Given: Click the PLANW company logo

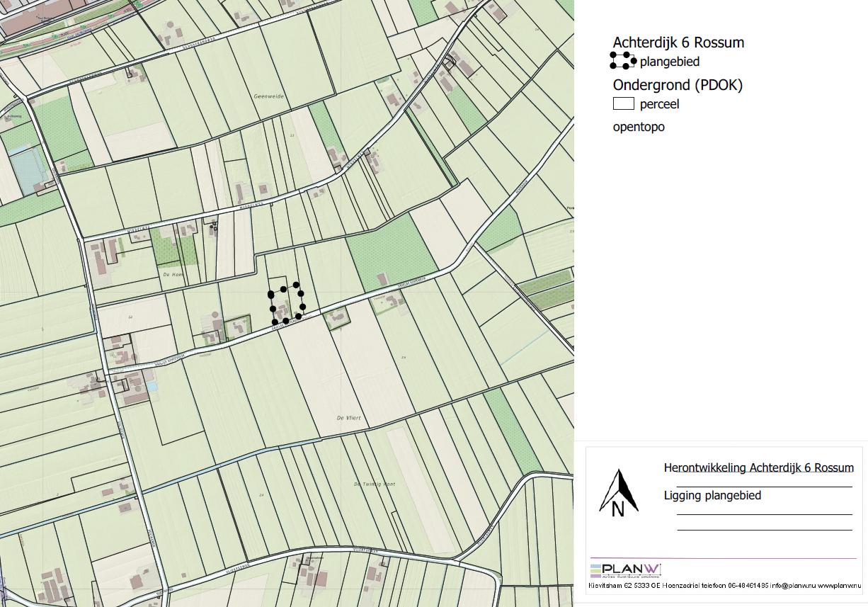Looking at the screenshot, I should pos(626,570).
